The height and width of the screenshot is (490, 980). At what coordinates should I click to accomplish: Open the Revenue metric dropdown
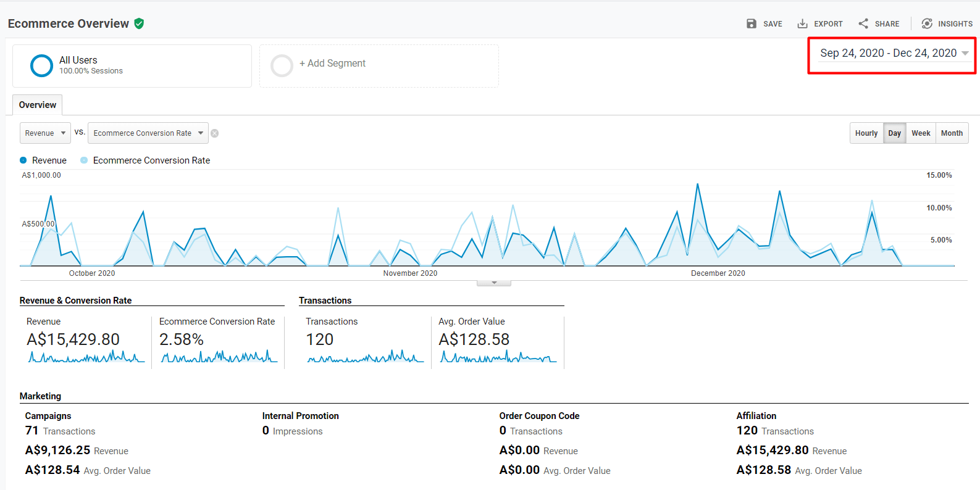pyautogui.click(x=45, y=133)
